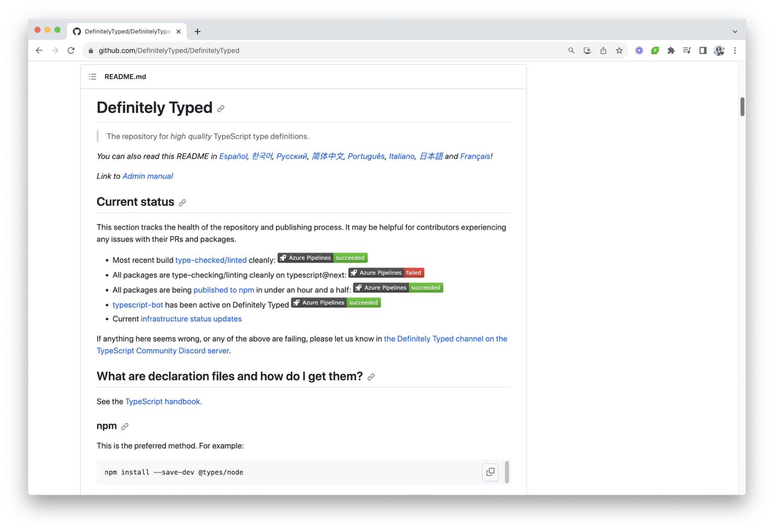Open the Français README link
774x532 pixels.
[475, 156]
